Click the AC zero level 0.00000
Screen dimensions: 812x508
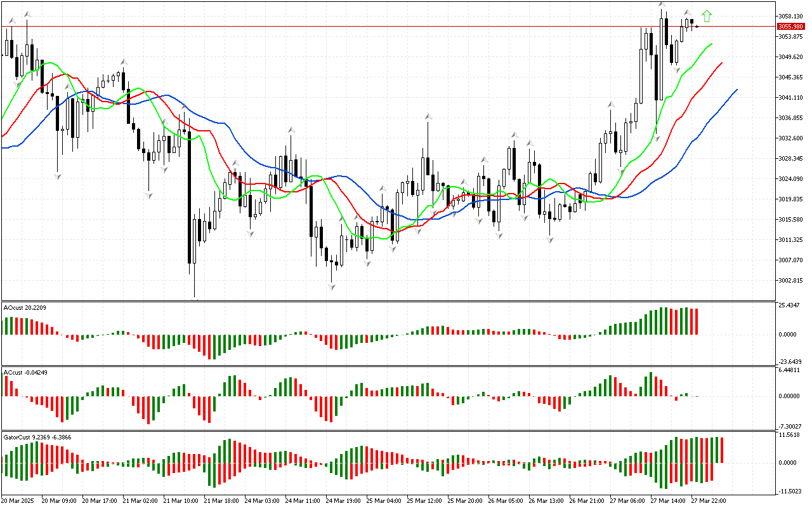pyautogui.click(x=790, y=396)
